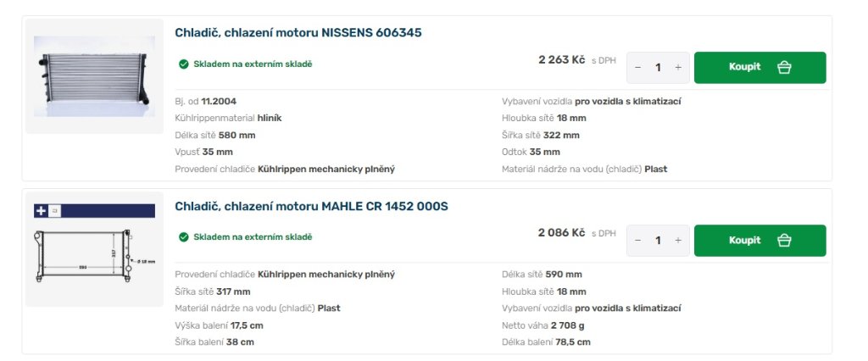Decrease NISSENS 606345 quantity with minus
Image resolution: width=868 pixels, height=361 pixels.
click(637, 68)
